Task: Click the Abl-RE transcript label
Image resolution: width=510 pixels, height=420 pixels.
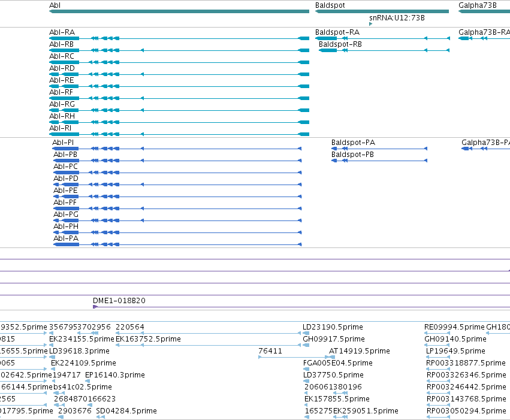Action: [62, 80]
